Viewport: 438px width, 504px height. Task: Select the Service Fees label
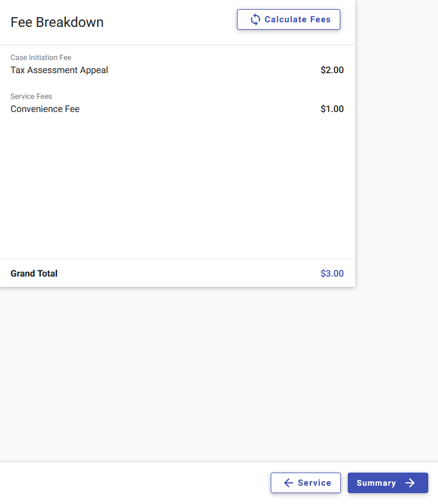31,97
